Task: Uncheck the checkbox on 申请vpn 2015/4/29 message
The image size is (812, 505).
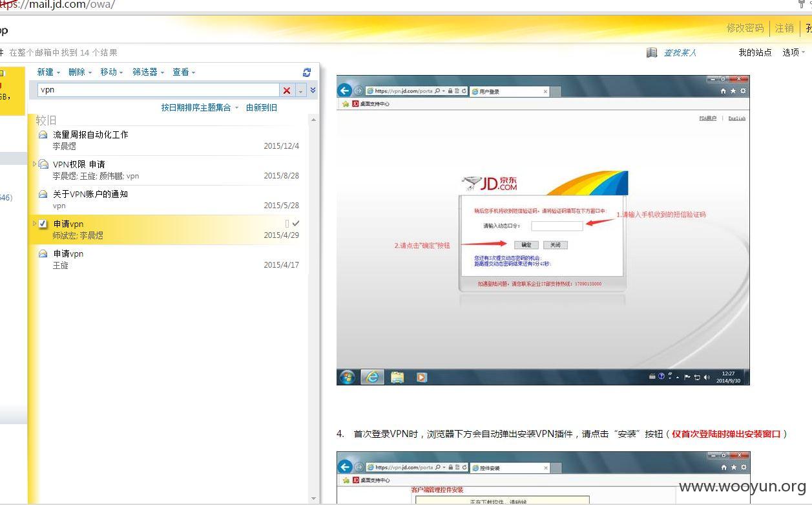Action: point(43,224)
